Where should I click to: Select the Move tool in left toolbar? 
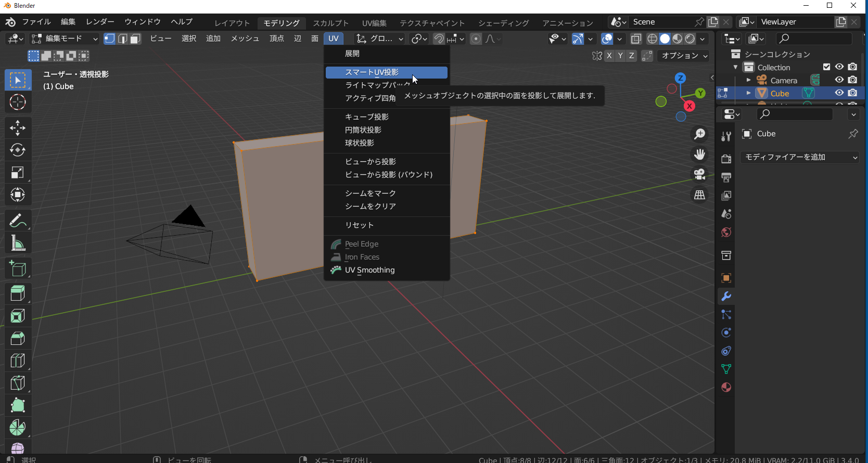[18, 127]
